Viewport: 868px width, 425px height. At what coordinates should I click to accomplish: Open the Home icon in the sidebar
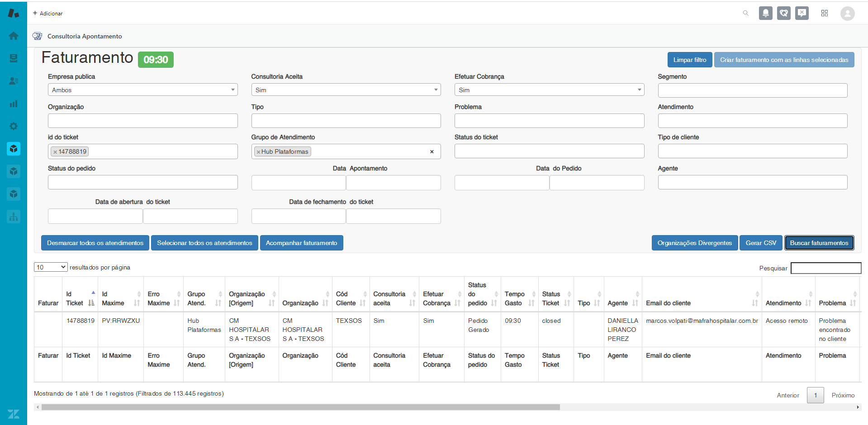[14, 36]
